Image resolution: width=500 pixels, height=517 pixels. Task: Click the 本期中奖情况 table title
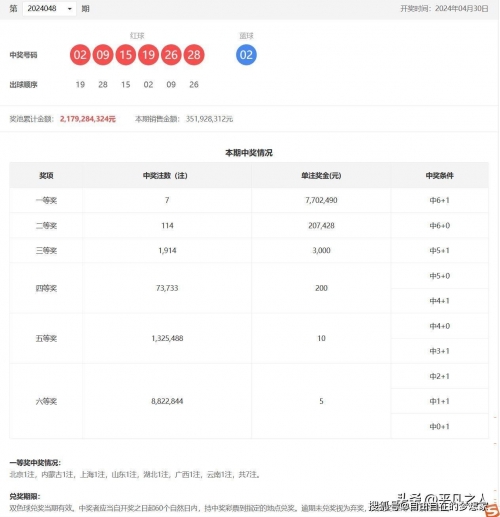pos(249,153)
